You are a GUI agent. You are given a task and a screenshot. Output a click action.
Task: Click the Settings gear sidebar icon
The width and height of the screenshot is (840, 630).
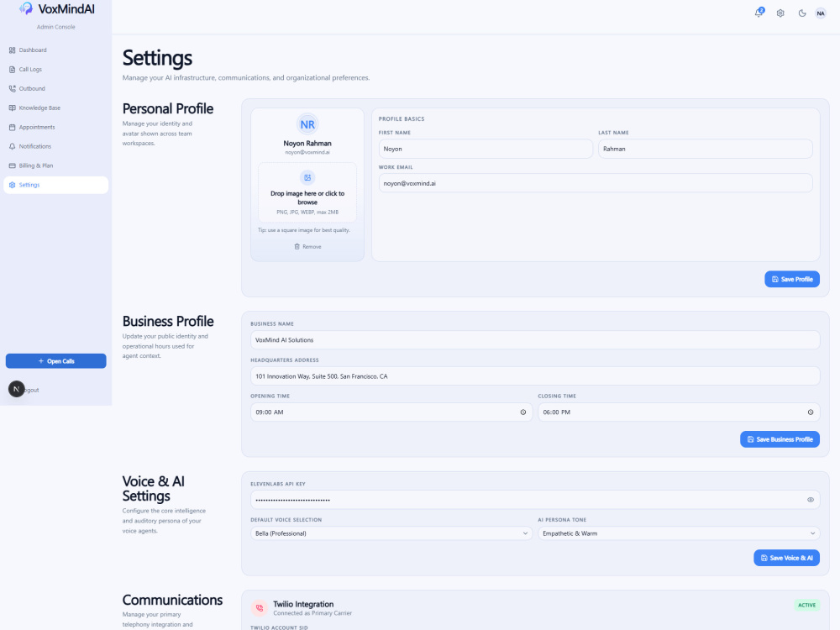(13, 185)
